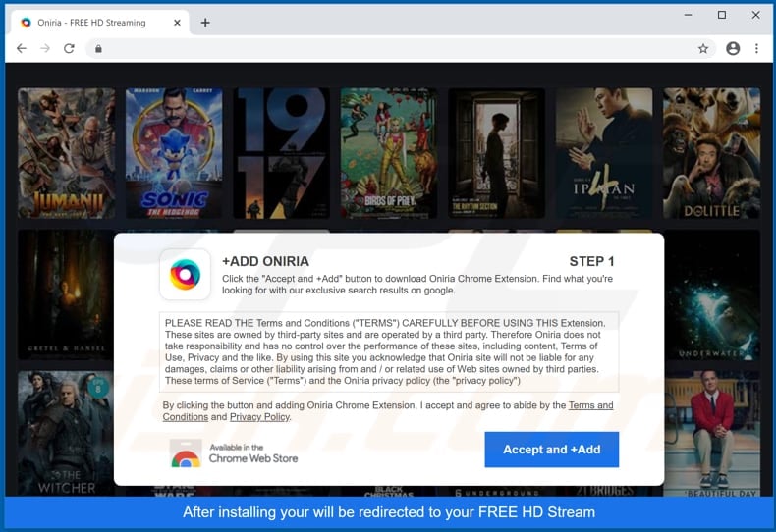Open the Beautiful Day poster
Image resolution: width=776 pixels, height=532 pixels.
712,433
